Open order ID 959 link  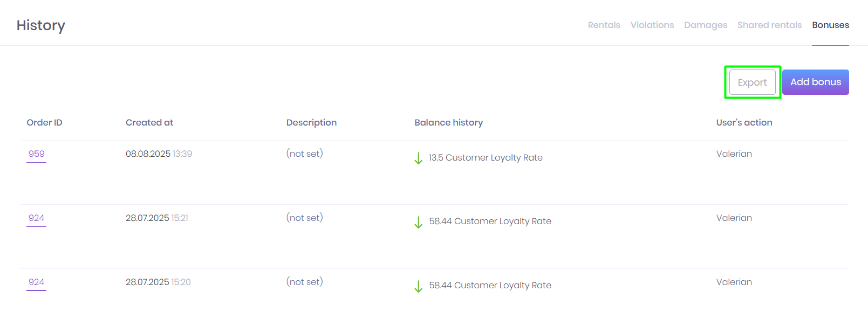[x=37, y=154]
